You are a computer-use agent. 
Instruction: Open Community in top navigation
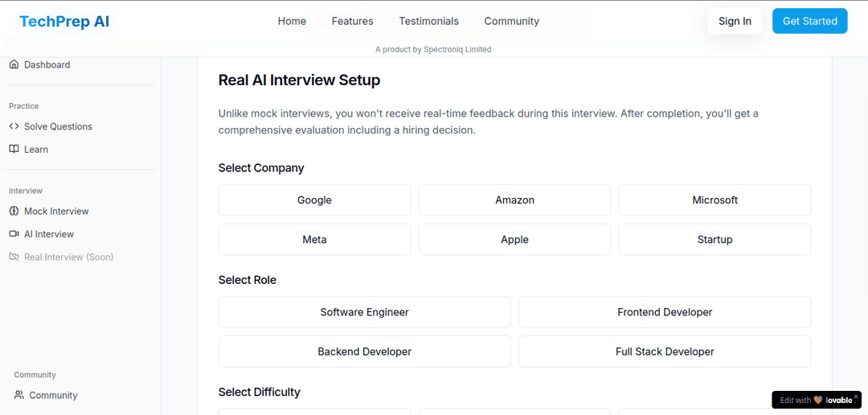[511, 21]
